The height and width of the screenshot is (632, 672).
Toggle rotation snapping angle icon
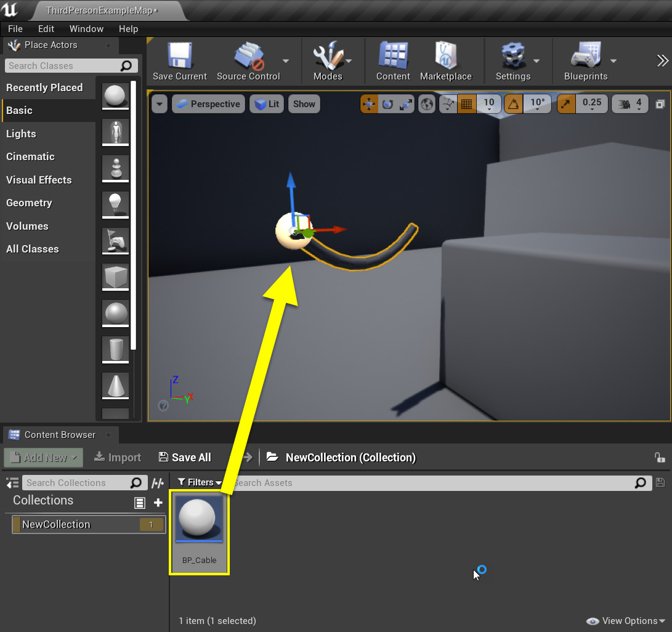[x=514, y=104]
